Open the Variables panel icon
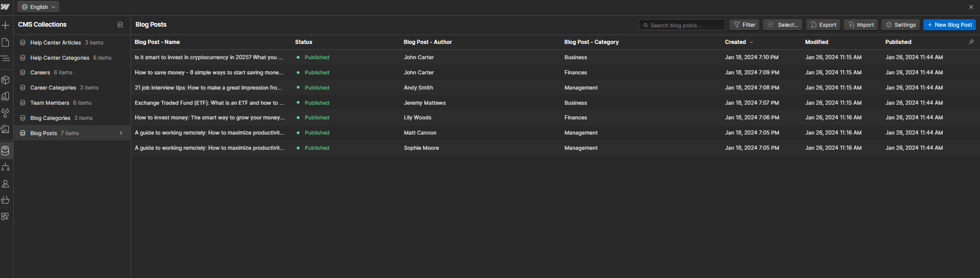Image resolution: width=980 pixels, height=278 pixels. coord(5,96)
